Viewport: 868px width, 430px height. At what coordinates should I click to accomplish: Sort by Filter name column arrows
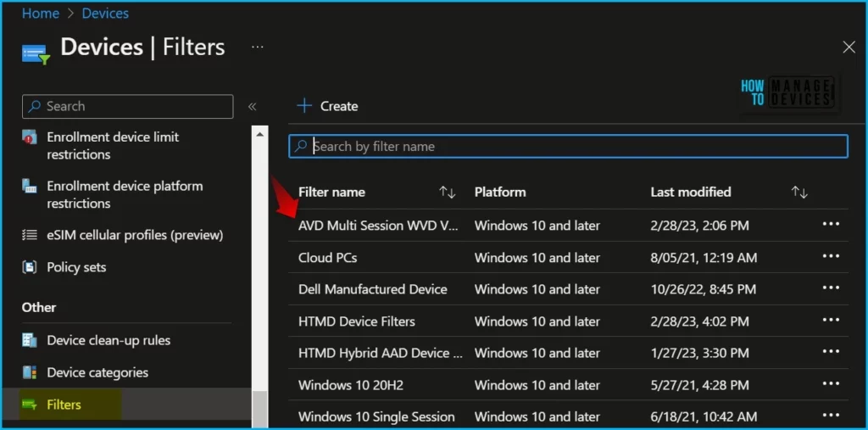(448, 193)
